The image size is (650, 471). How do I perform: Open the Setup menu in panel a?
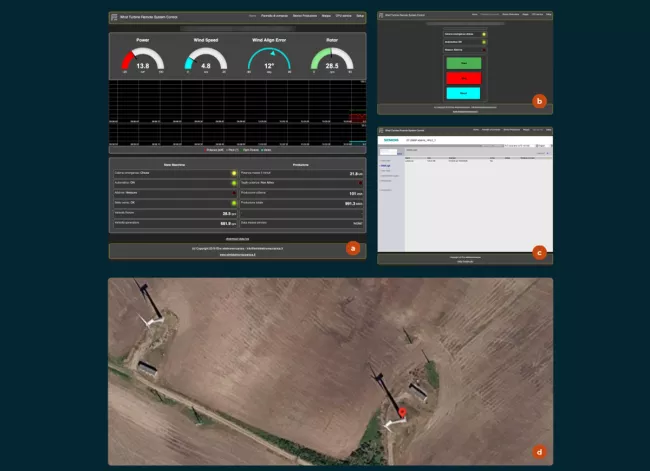[360, 16]
